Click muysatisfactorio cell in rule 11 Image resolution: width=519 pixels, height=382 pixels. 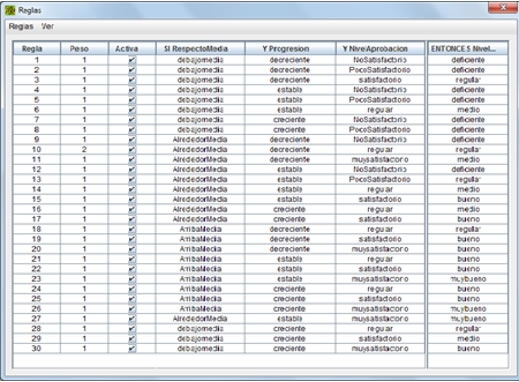[x=380, y=160]
